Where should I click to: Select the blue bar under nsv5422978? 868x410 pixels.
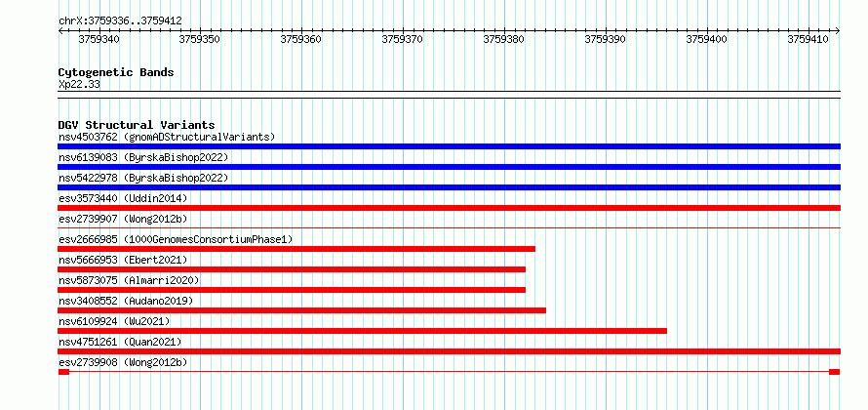coord(449,187)
